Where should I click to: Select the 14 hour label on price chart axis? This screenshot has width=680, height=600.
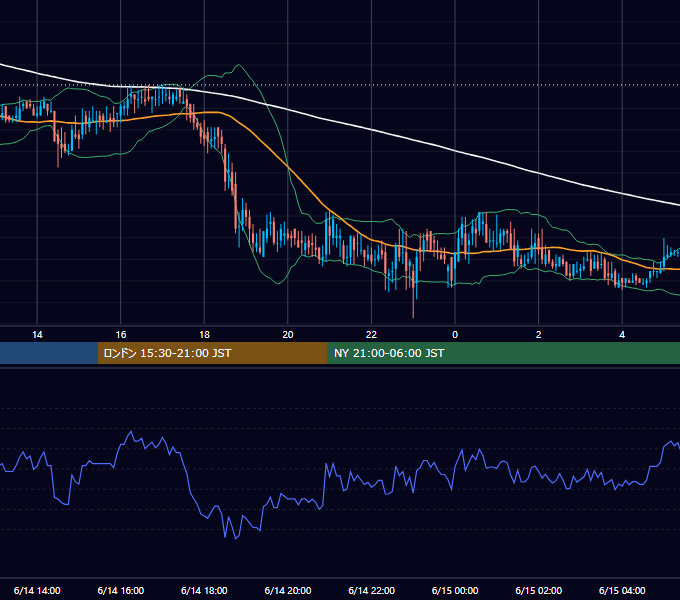point(37,335)
